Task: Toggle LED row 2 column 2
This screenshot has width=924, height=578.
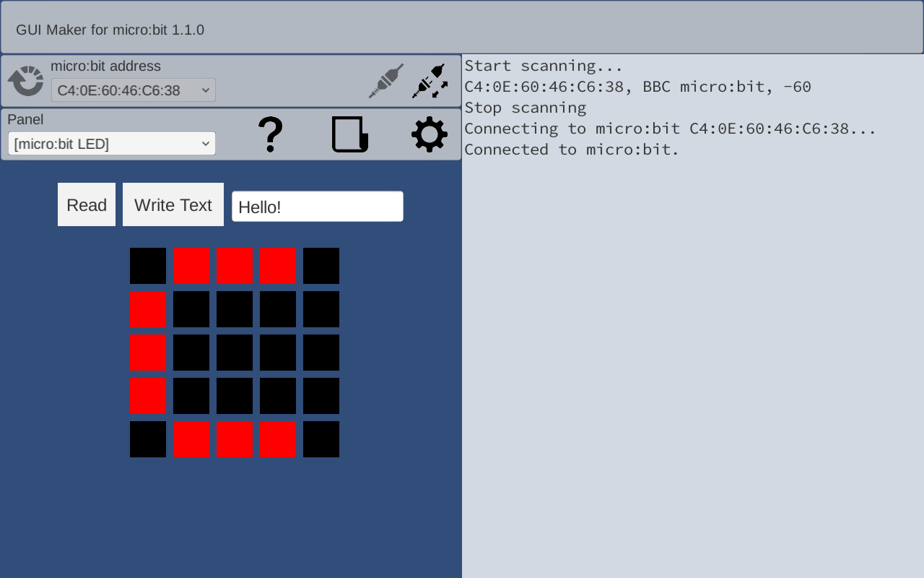Action: point(191,309)
